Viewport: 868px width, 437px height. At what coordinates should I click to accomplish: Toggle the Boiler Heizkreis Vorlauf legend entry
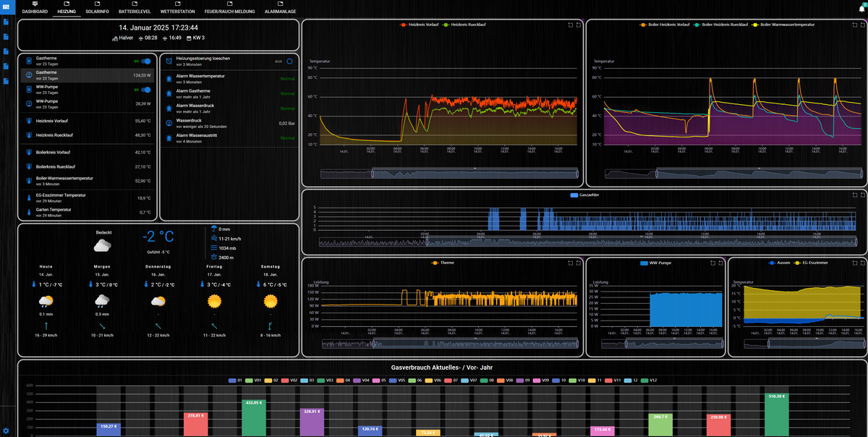pos(663,25)
